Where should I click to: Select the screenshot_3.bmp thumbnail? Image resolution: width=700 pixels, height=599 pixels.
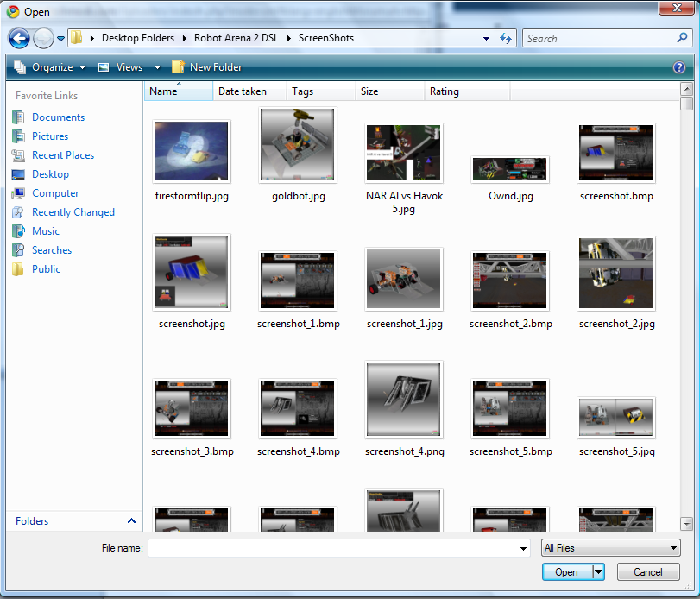(192, 408)
